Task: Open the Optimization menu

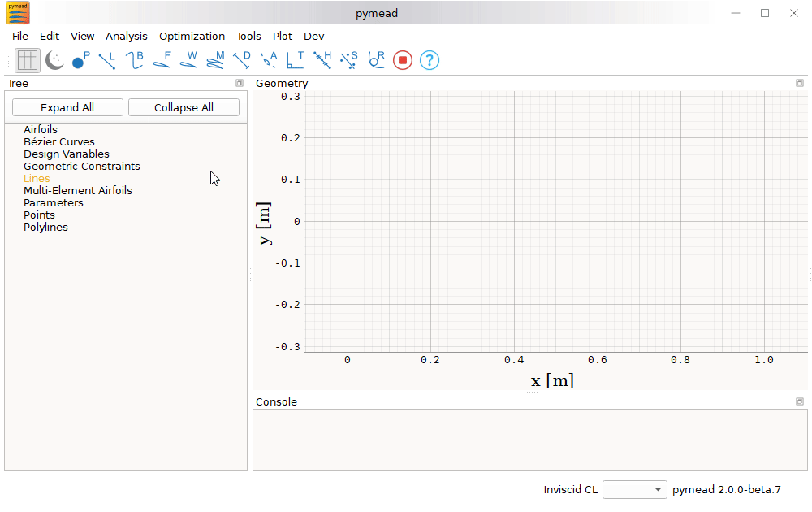Action: (192, 36)
